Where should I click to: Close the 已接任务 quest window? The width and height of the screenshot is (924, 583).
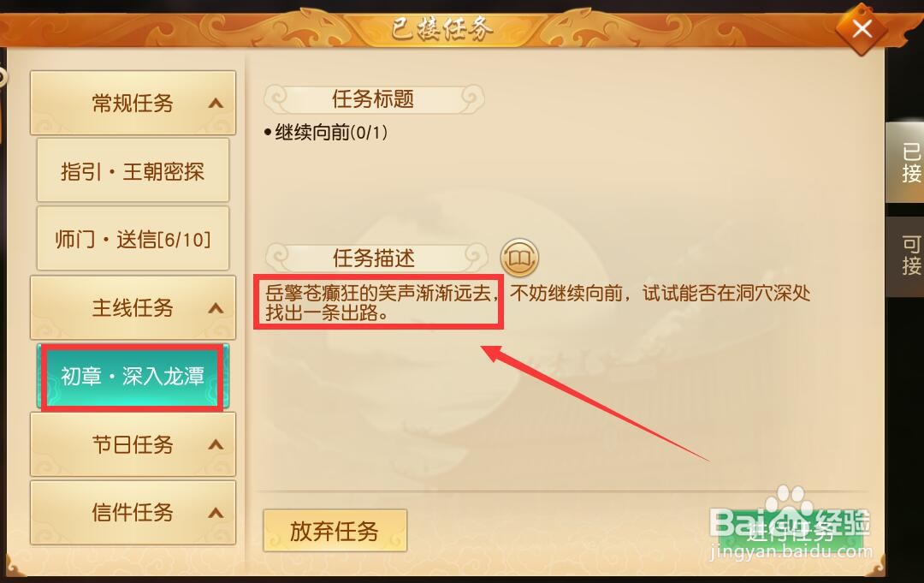(x=862, y=28)
